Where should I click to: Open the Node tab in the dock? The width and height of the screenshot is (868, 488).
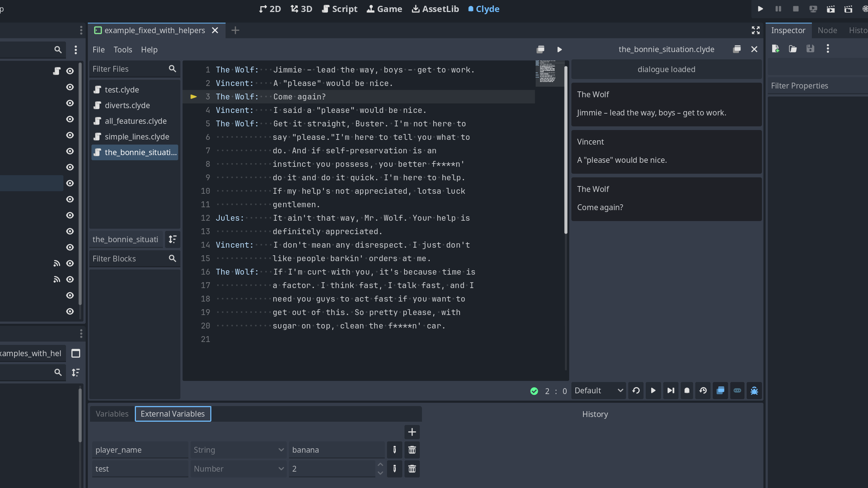827,30
